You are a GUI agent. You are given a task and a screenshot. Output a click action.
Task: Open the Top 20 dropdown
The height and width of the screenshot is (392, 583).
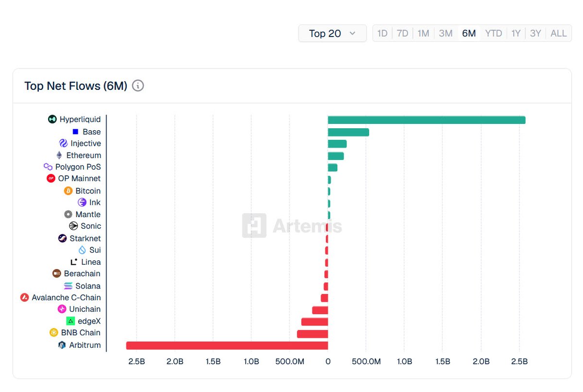(x=332, y=34)
